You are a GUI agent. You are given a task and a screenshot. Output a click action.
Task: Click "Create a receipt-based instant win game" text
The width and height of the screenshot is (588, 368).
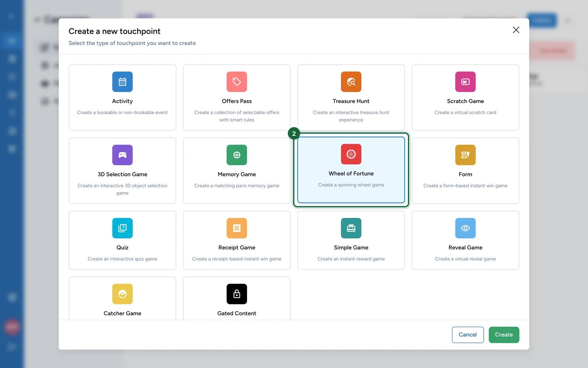pyautogui.click(x=237, y=259)
